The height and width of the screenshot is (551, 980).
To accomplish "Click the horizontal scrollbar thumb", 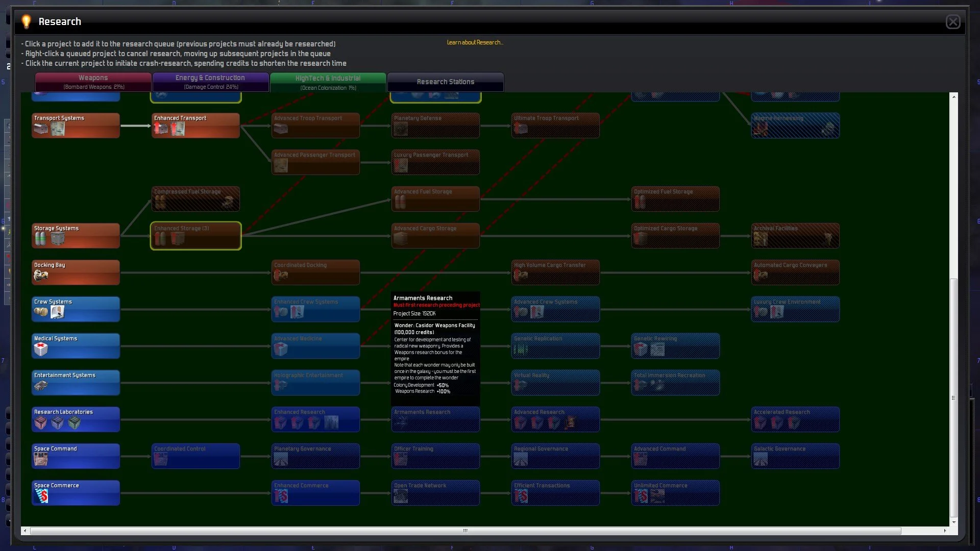I will tap(465, 531).
